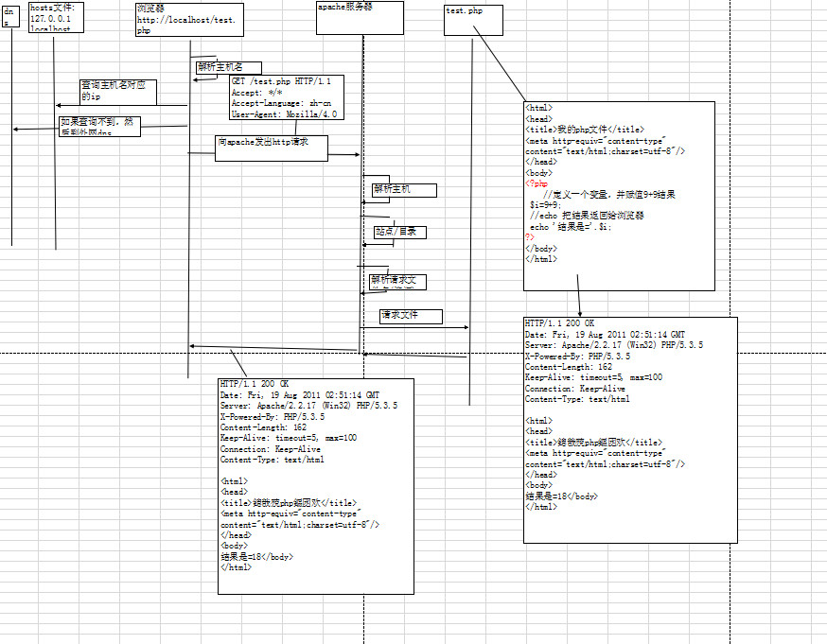
Task: Click the red '?>' closing tag
Action: (x=530, y=237)
